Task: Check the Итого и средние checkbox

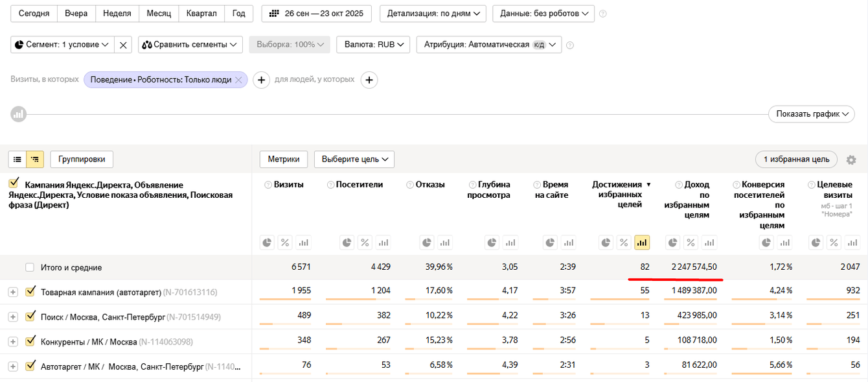Action: tap(30, 267)
